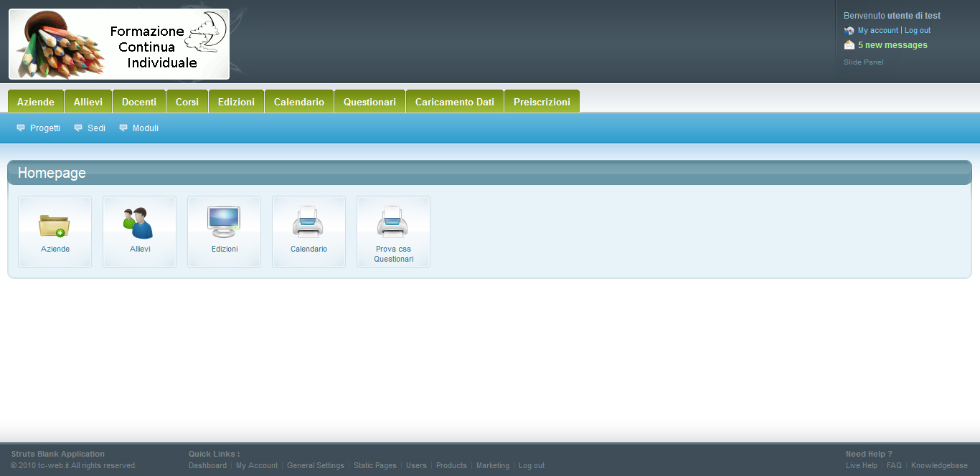Switch to the Preiscrizioni tab
This screenshot has height=476, width=980.
542,102
